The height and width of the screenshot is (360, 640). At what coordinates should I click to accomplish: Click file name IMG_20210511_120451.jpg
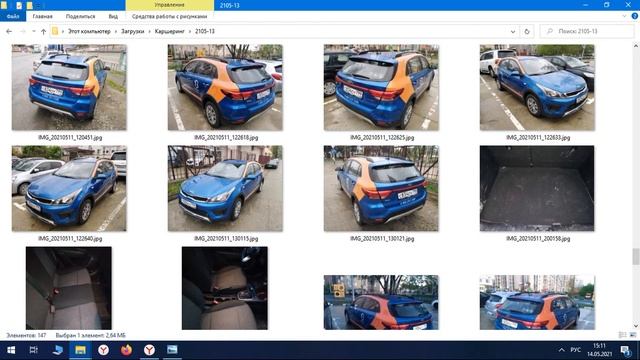click(x=70, y=138)
